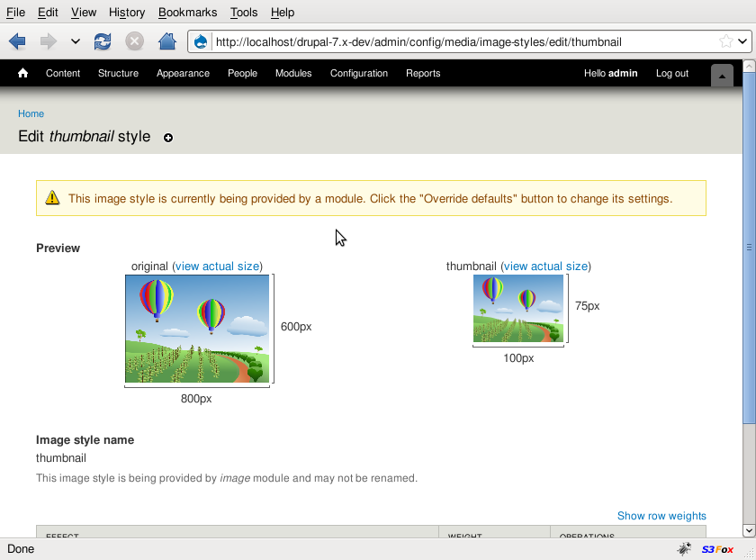756x560 pixels.
Task: Click the browser Back arrow
Action: point(17,41)
